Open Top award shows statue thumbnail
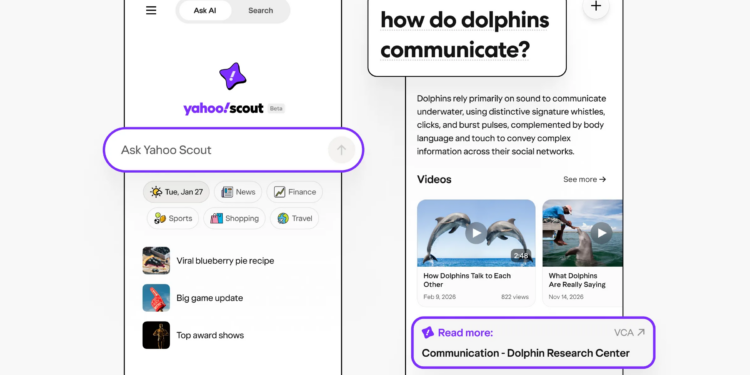Viewport: 750px width, 375px height. [x=156, y=335]
